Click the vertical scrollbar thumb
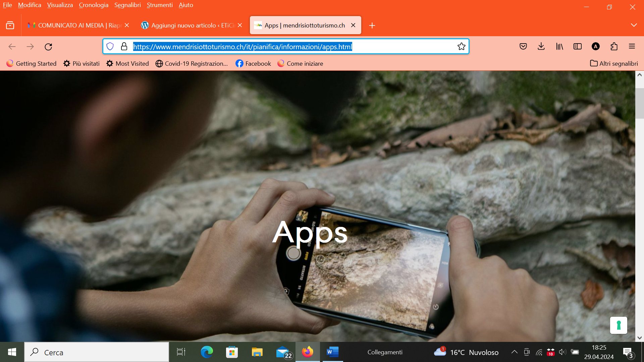Screen dimensions: 644x362 [639, 103]
